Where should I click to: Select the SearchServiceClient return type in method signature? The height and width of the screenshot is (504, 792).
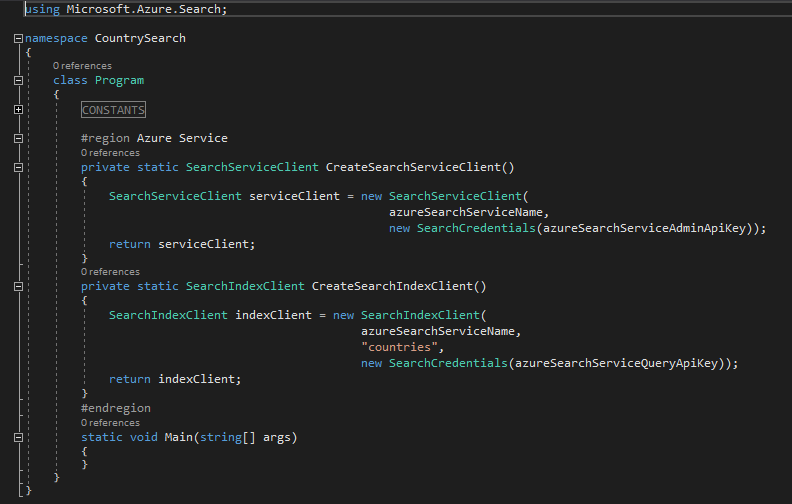coord(252,167)
